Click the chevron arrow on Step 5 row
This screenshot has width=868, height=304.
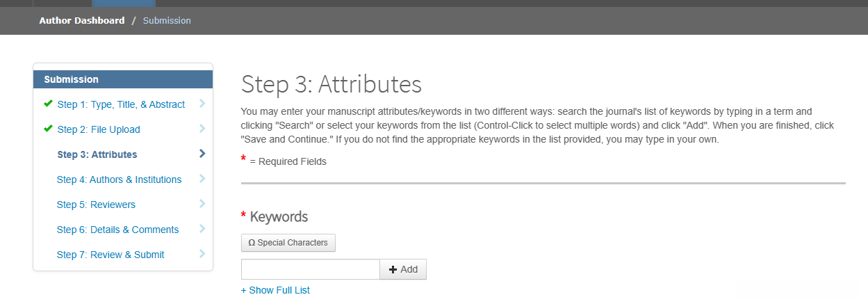202,204
